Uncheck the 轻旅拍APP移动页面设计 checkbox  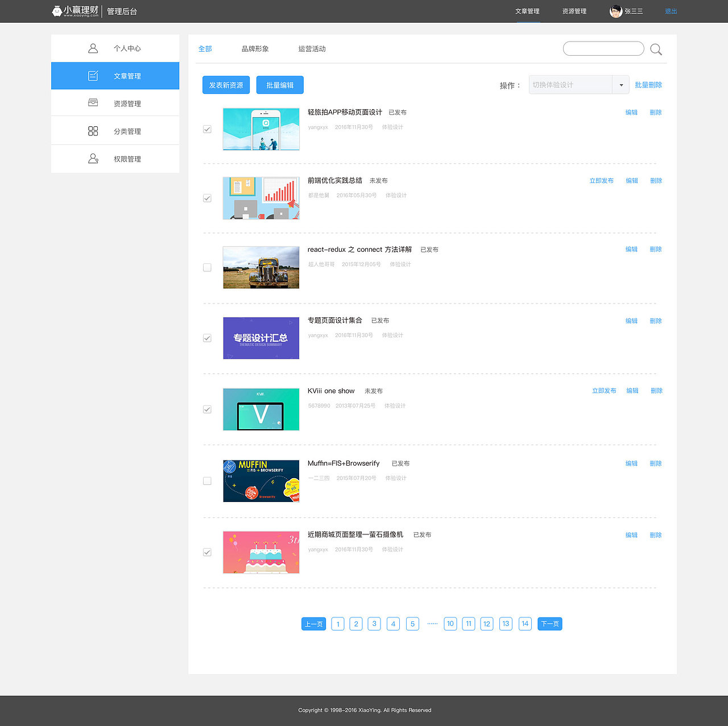[x=207, y=130]
